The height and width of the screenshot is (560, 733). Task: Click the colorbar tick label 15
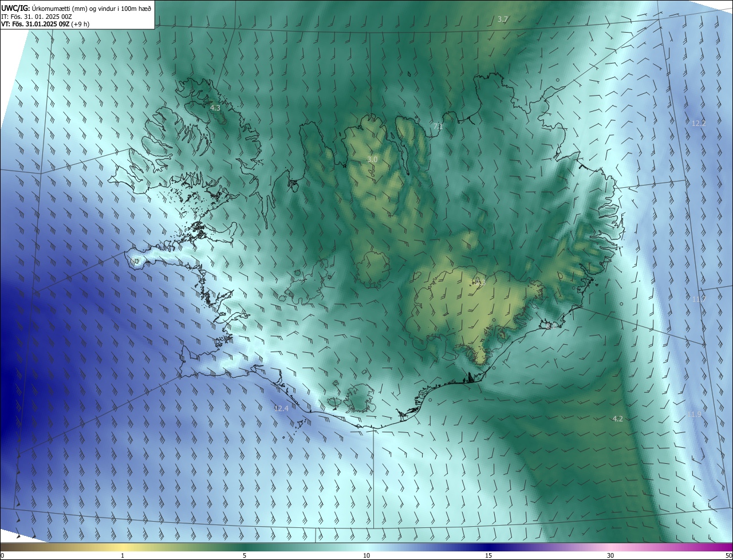[488, 555]
